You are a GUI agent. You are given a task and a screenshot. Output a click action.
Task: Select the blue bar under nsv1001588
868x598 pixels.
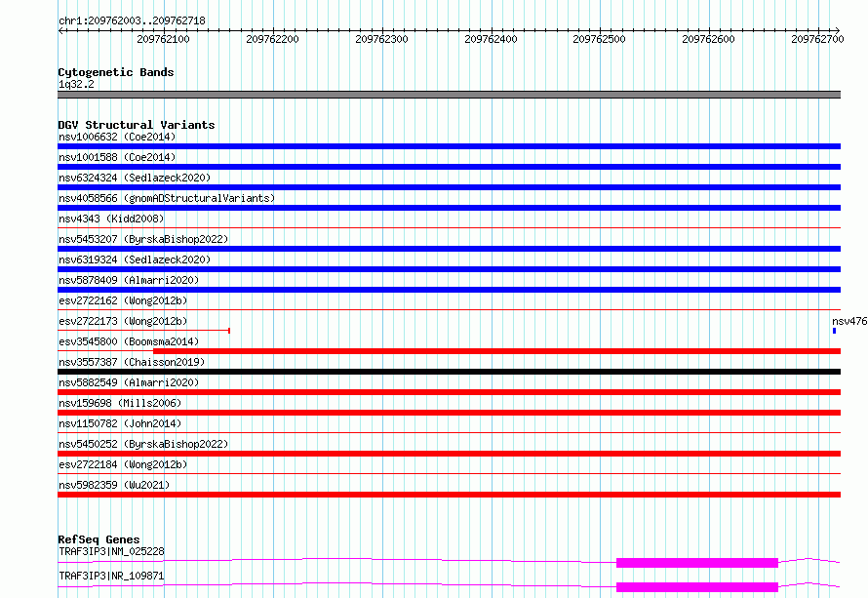pos(449,167)
